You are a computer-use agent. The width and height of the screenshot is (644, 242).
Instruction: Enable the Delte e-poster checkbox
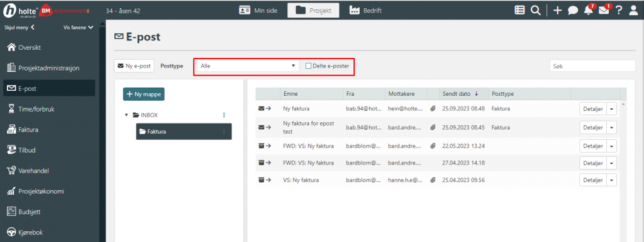click(x=308, y=66)
